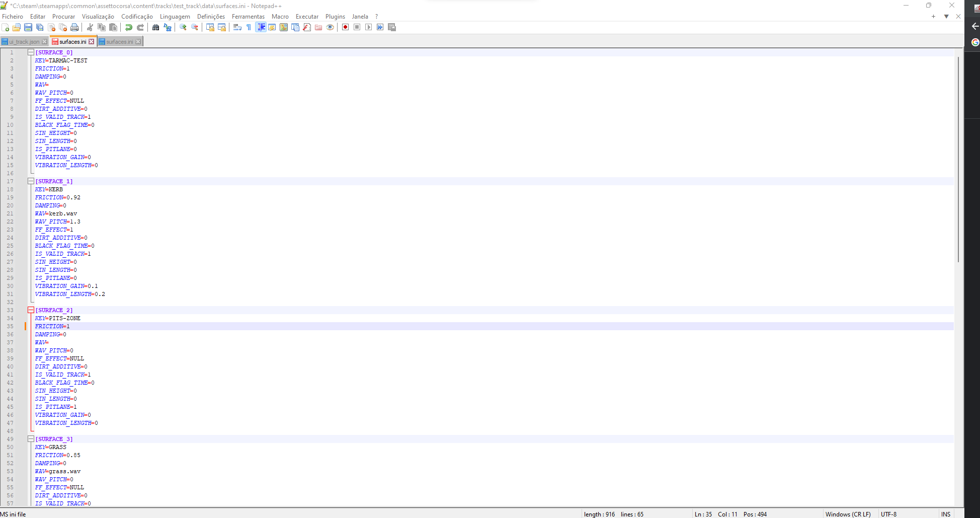Place cursor on KEY=PITS-ZONE line
Image resolution: width=980 pixels, height=518 pixels.
point(58,318)
